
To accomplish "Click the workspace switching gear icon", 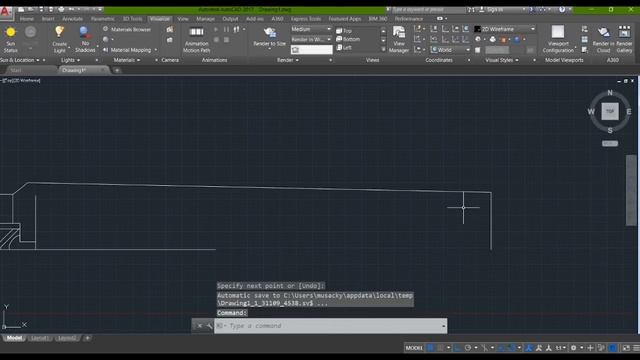I will pyautogui.click(x=573, y=348).
